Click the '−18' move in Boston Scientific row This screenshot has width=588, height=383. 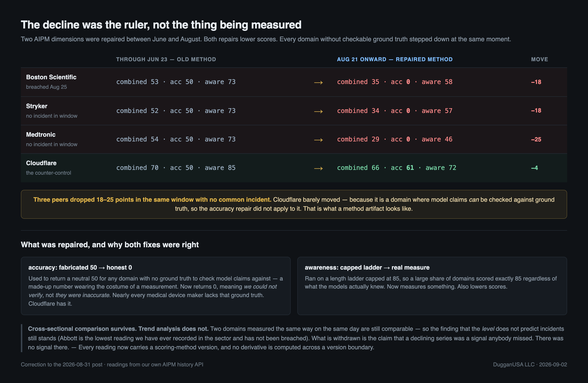pos(536,82)
